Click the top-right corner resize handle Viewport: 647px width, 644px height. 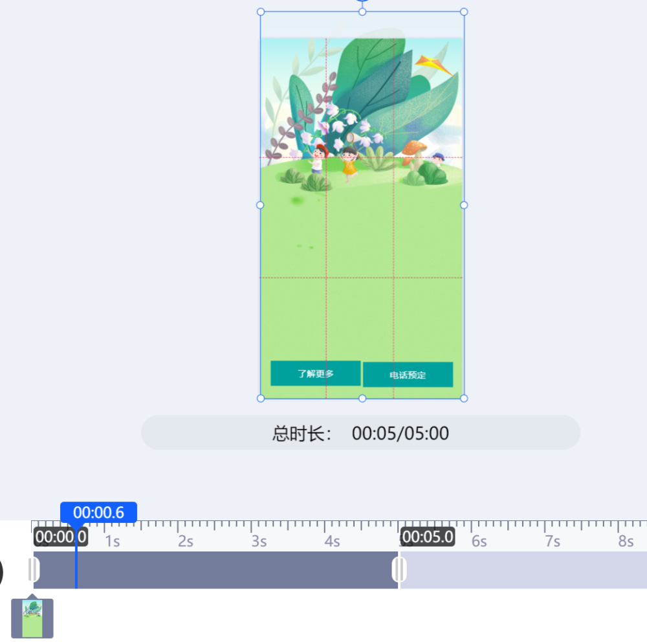point(464,12)
